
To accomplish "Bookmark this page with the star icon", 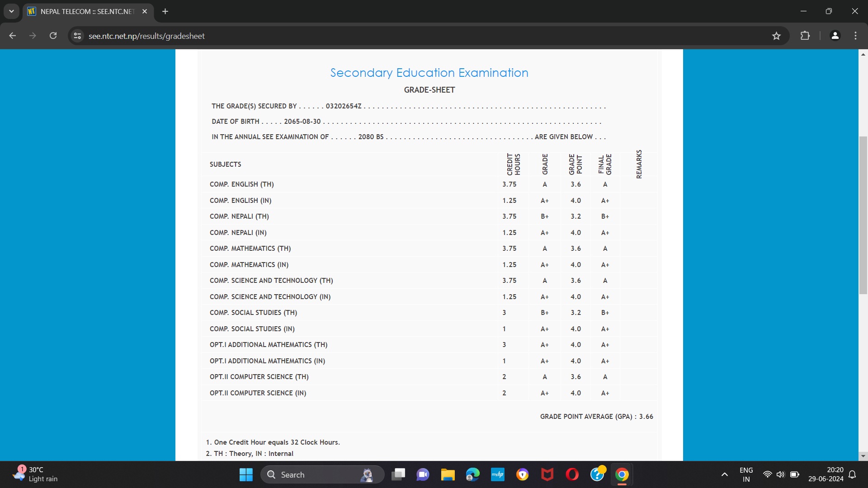I will tap(776, 36).
